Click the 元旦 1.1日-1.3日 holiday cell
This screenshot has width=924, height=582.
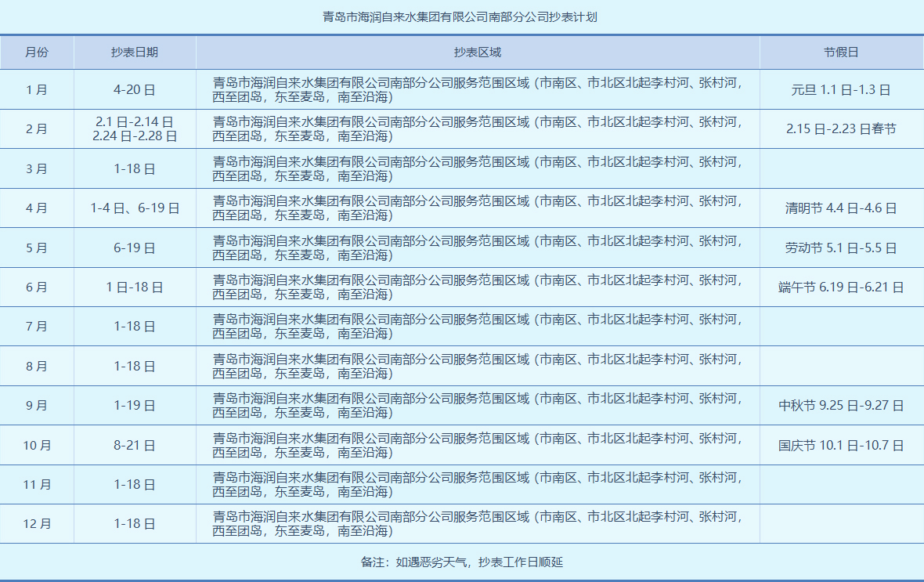coord(840,89)
